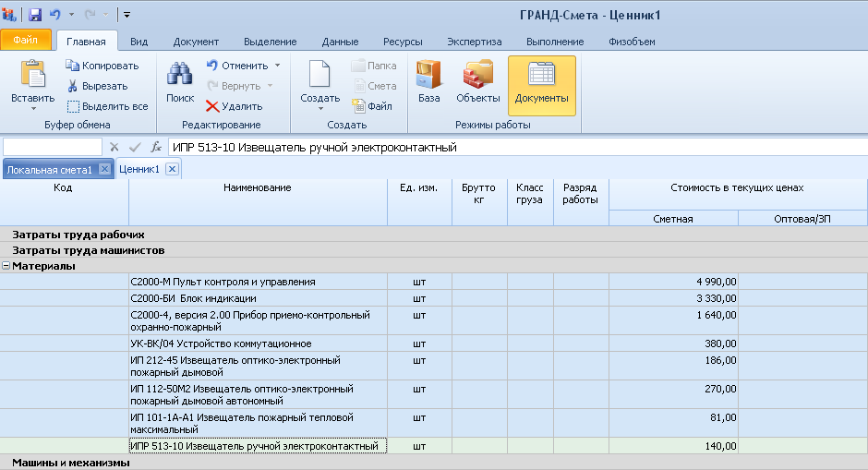Screen dimensions: 868x470
Task: Switch to the Экспертиза ribbon tab
Action: [475, 42]
